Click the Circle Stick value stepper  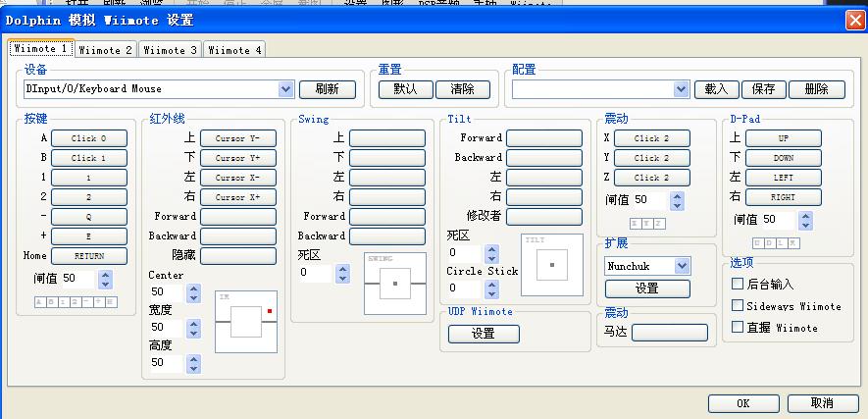(x=491, y=288)
